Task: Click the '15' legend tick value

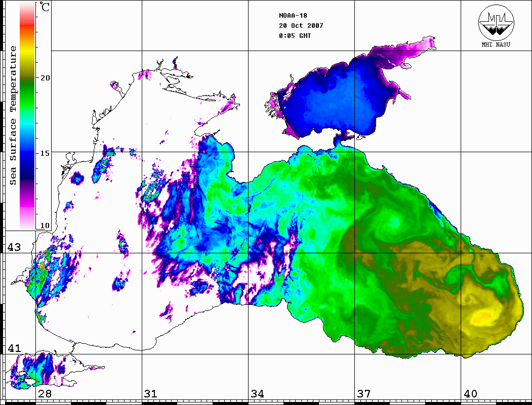Action: tap(45, 153)
